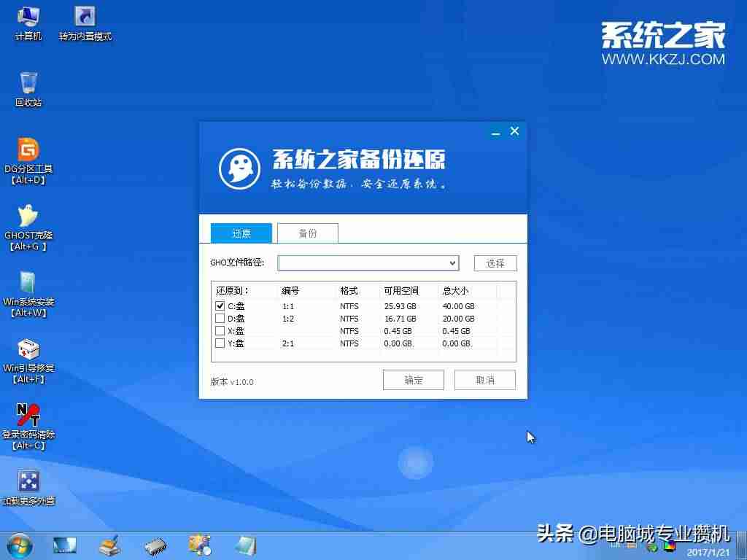The image size is (747, 560).
Task: Launch the 登录密码清除 icon
Action: [x=28, y=427]
